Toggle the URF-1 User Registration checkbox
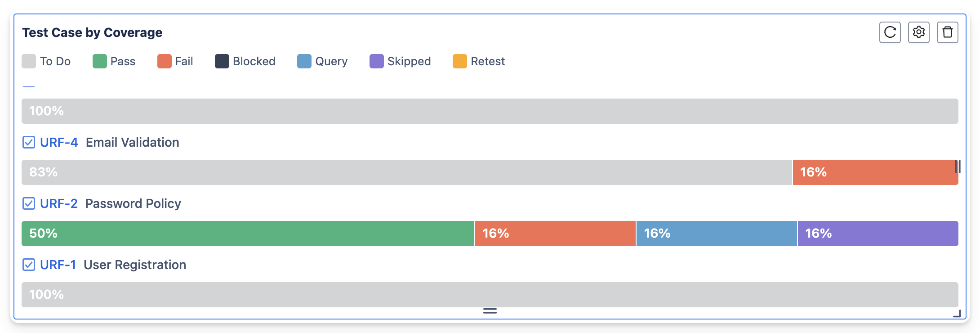This screenshot has width=980, height=333. [x=29, y=265]
